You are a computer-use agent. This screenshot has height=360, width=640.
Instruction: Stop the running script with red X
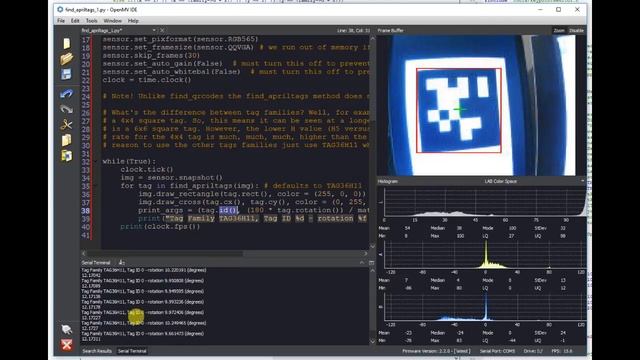click(x=67, y=345)
